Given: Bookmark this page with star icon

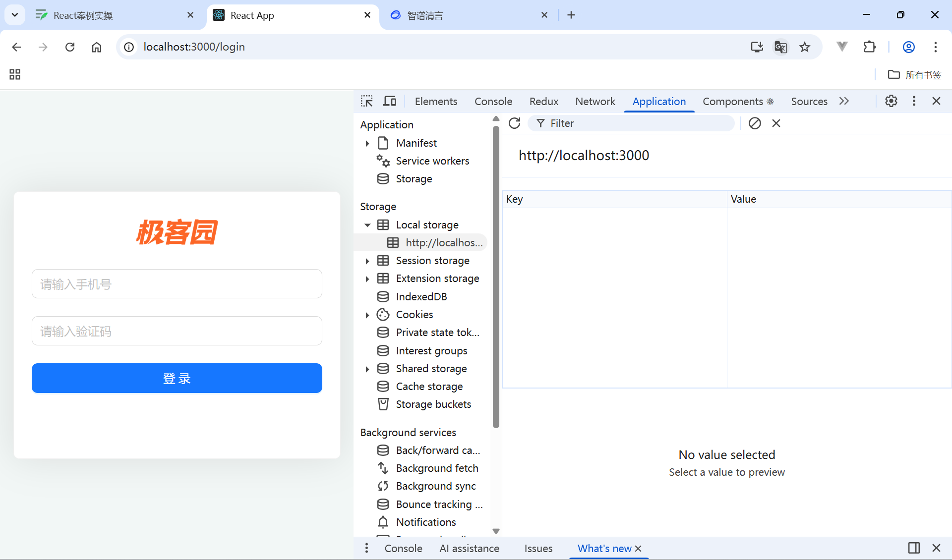Looking at the screenshot, I should coord(805,47).
